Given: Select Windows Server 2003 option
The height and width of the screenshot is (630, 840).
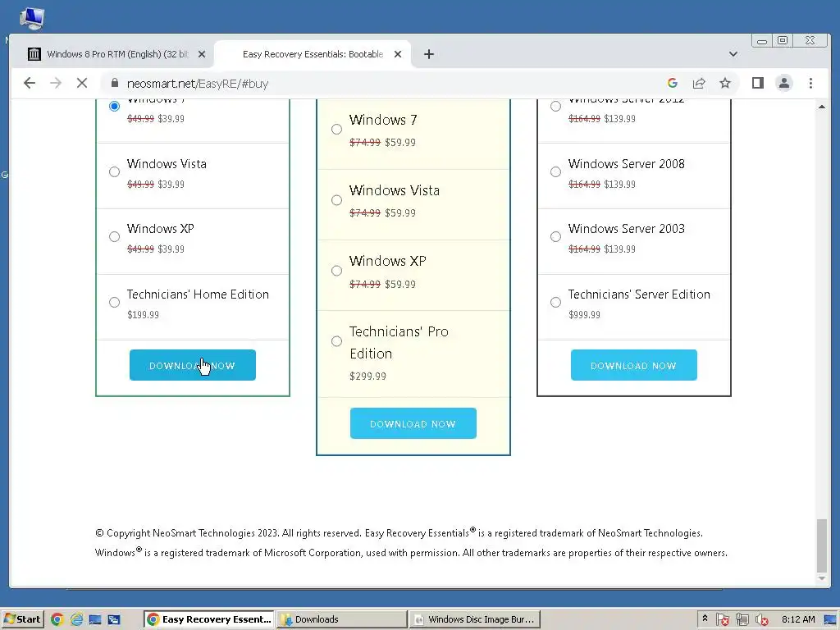Looking at the screenshot, I should tap(555, 237).
